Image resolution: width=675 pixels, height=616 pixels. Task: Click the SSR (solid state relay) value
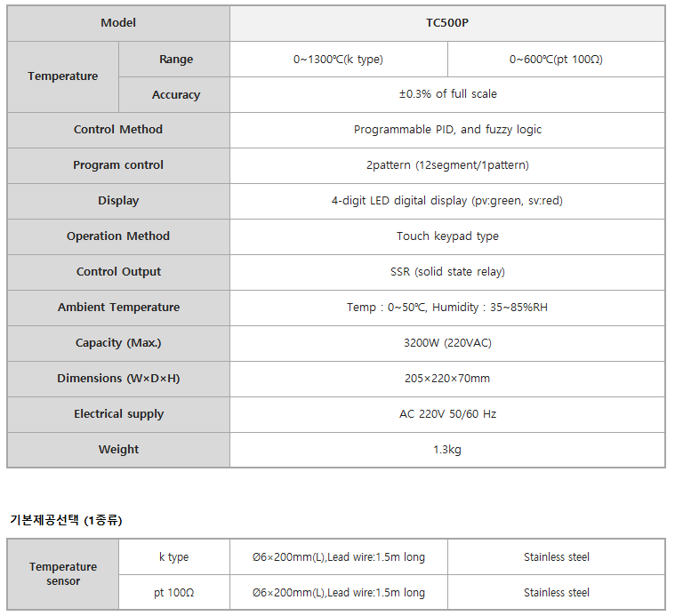pos(447,272)
